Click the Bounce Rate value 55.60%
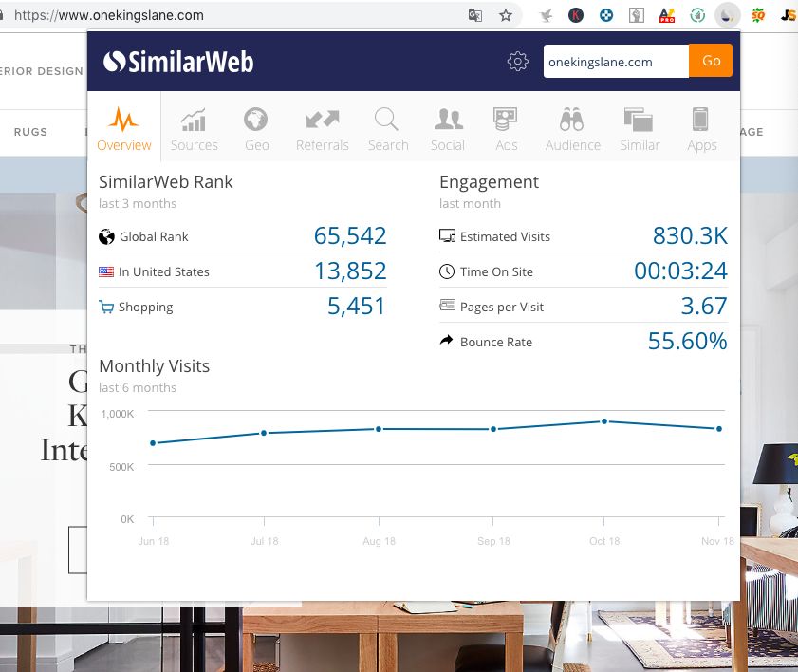 point(687,341)
